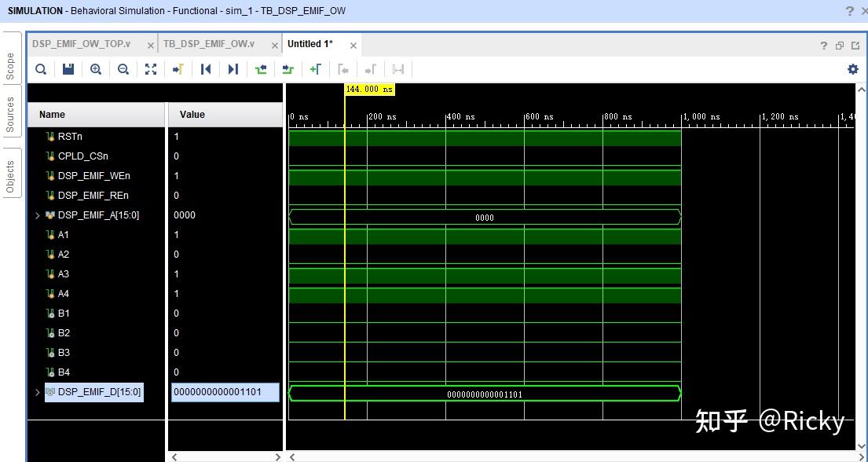The image size is (868, 462).
Task: Open the Find search tool
Action: [41, 69]
